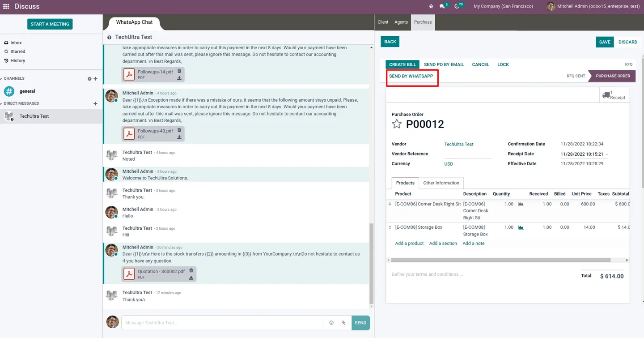The width and height of the screenshot is (644, 338).
Task: Click the paperclip attach file icon
Action: pyautogui.click(x=343, y=323)
